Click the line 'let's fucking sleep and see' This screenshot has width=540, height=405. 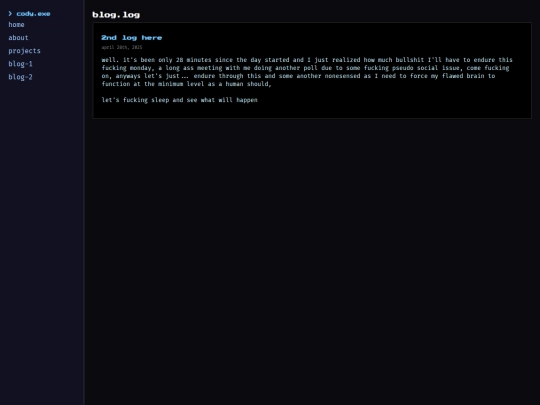(179, 100)
